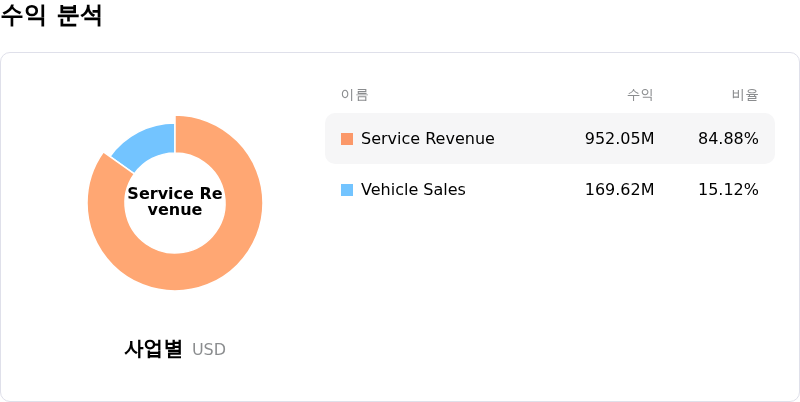
Task: Click the Vehicle Sales row label
Action: click(x=413, y=190)
